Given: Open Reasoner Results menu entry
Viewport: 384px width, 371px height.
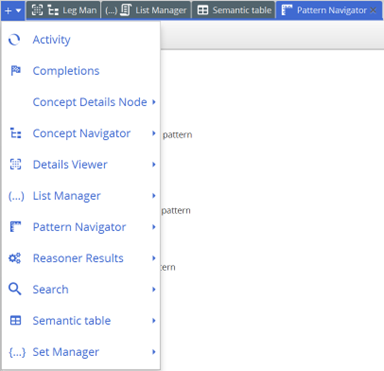Looking at the screenshot, I should [81, 258].
